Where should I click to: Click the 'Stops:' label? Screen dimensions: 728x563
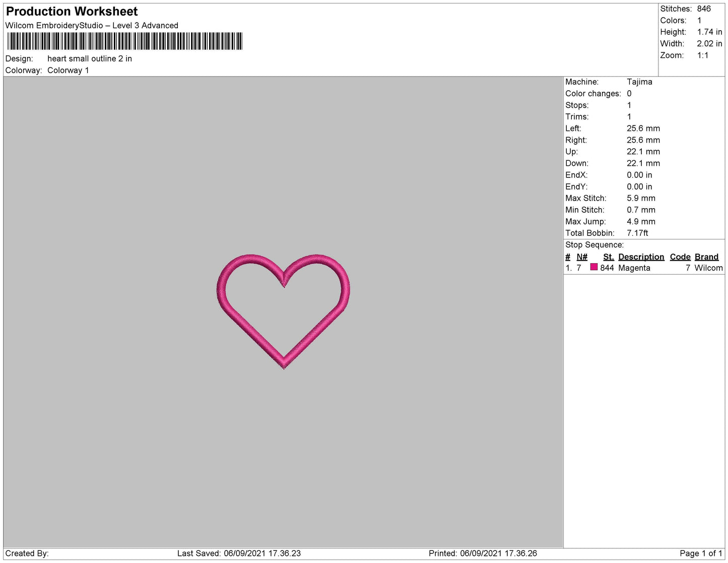click(x=577, y=105)
